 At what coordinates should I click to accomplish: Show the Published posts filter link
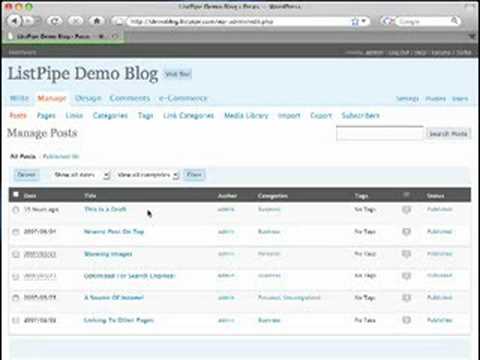tap(61, 156)
